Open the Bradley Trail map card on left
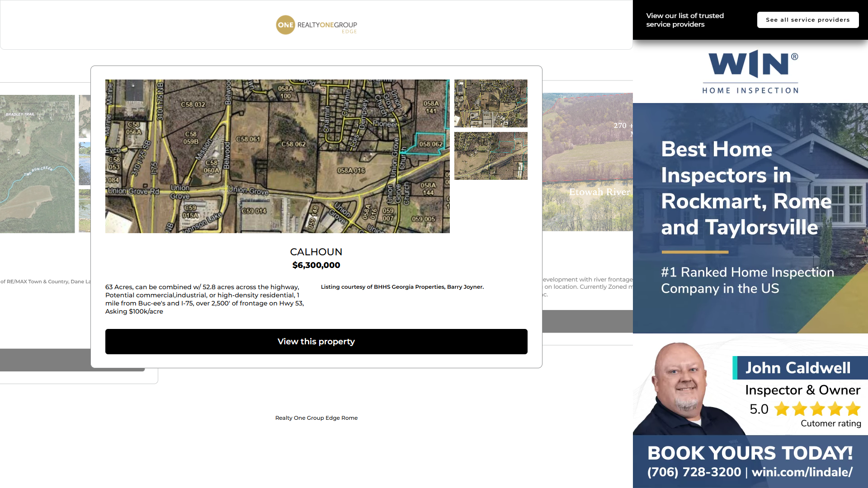 tap(37, 164)
